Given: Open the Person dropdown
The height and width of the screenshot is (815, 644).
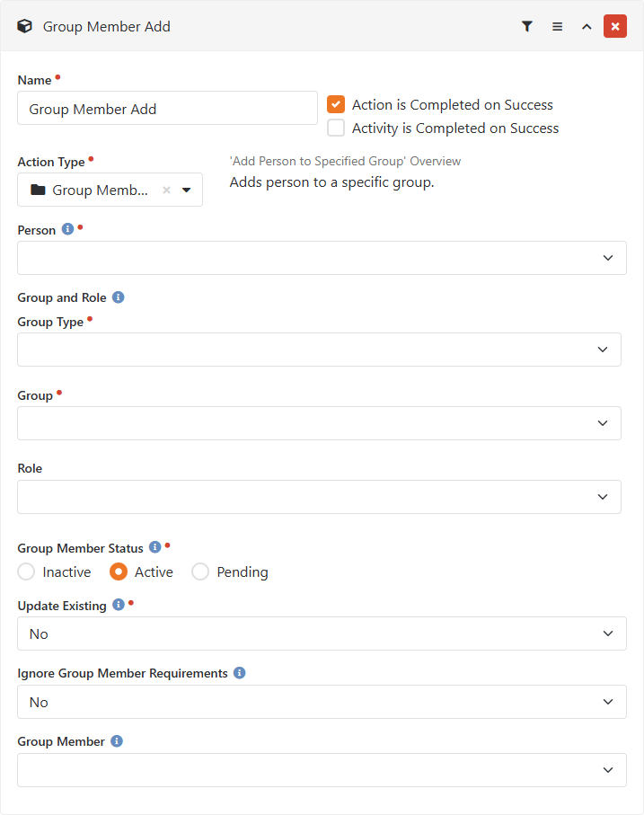Looking at the screenshot, I should pos(322,258).
